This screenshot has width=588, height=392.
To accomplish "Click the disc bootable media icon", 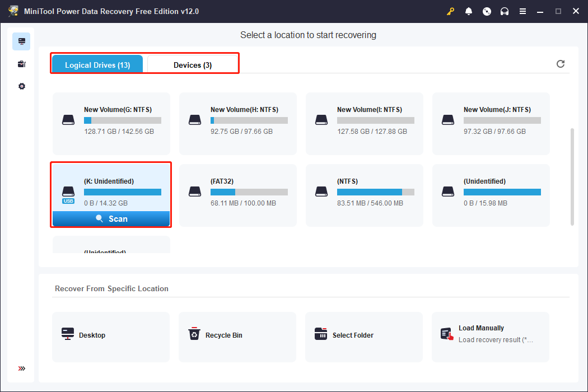I will coord(487,11).
